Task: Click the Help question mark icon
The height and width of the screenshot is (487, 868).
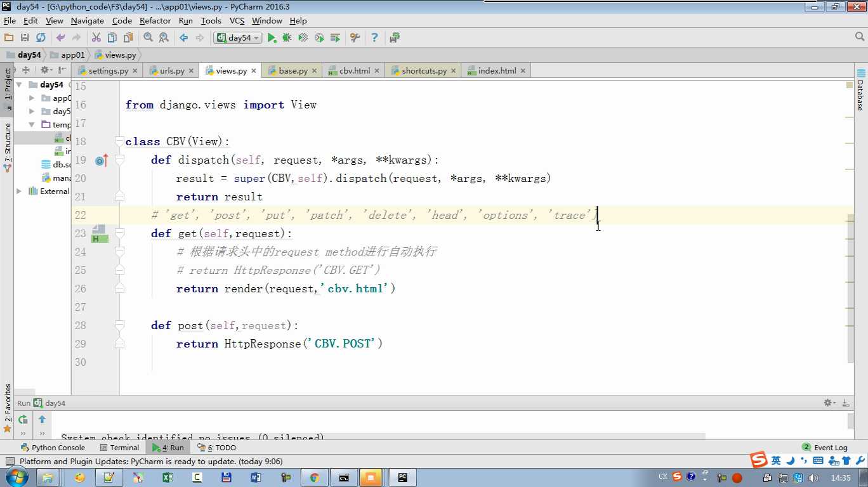Action: [374, 38]
